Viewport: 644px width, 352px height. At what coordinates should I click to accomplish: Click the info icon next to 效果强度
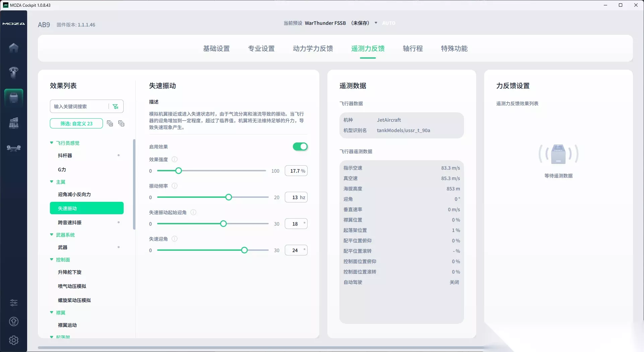click(175, 159)
